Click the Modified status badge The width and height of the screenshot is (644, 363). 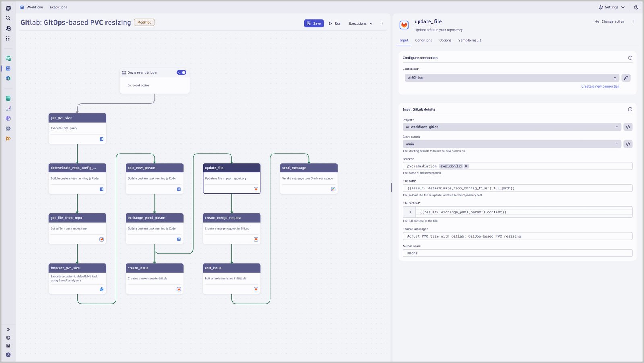[144, 23]
